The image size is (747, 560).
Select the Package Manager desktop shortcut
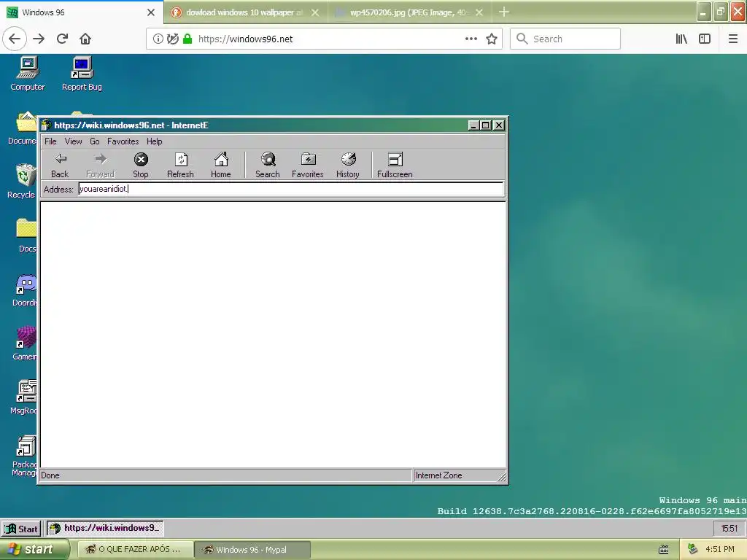[x=25, y=456]
